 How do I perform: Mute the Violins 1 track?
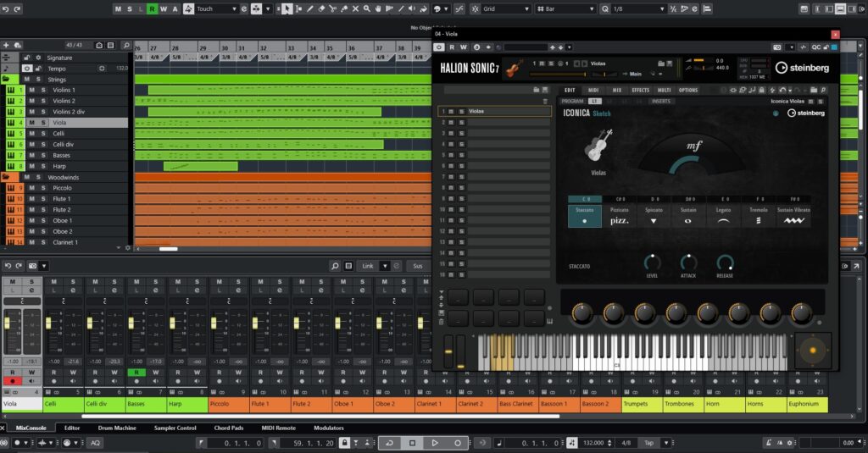pyautogui.click(x=31, y=90)
